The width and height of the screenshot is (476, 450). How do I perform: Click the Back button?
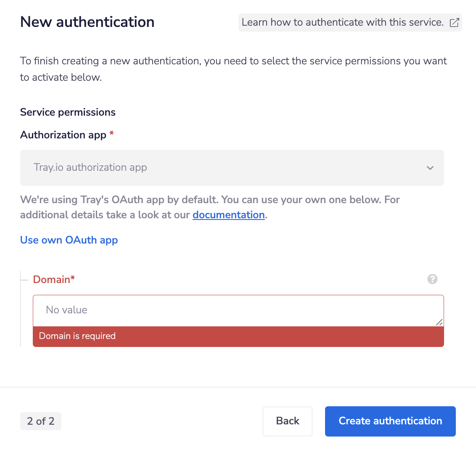click(288, 421)
